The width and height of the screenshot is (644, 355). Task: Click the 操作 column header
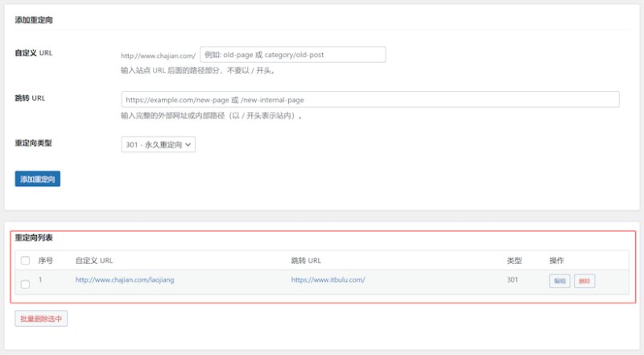pos(556,261)
